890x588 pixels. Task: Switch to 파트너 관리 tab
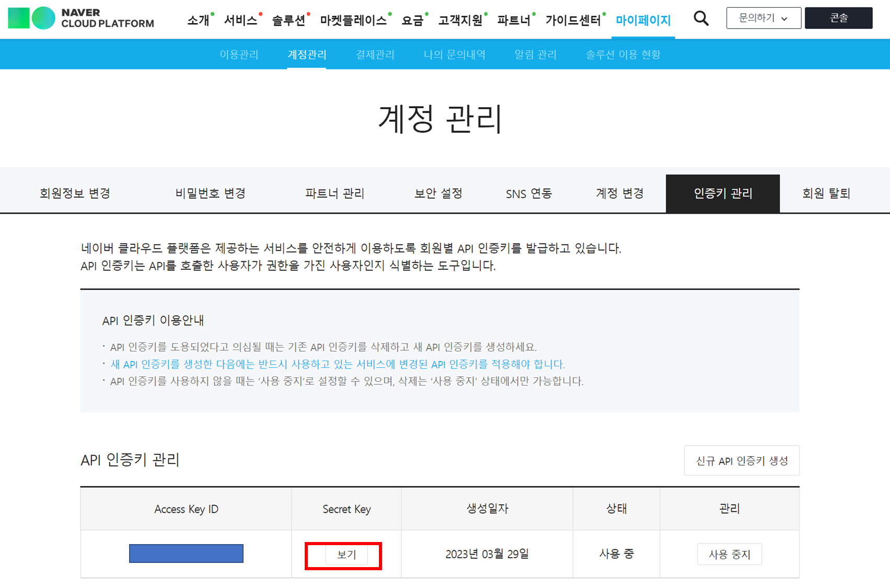click(x=334, y=193)
